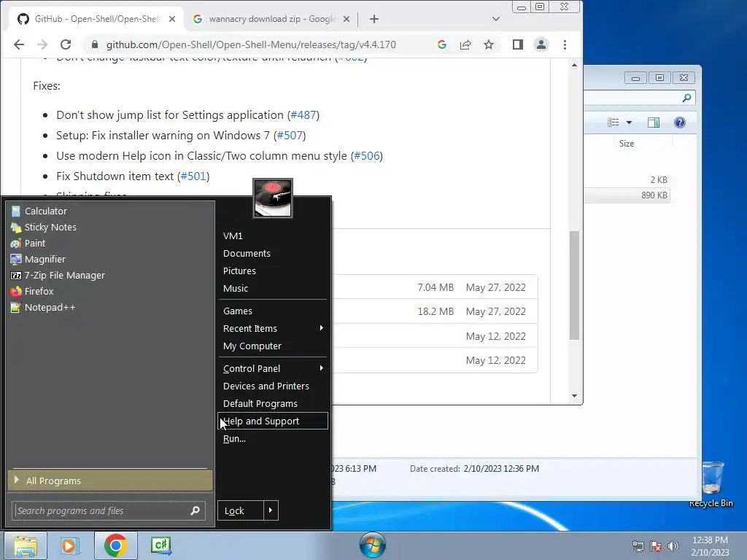
Task: Toggle Chrome side panel
Action: coord(518,44)
